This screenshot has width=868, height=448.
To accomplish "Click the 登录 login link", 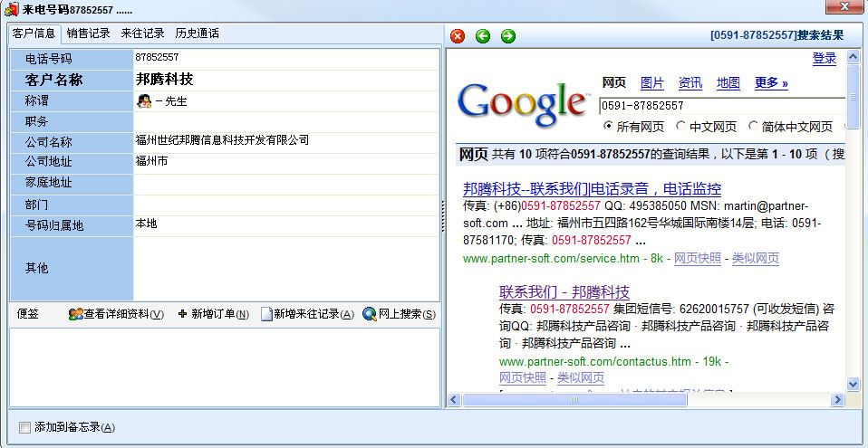I will point(824,59).
